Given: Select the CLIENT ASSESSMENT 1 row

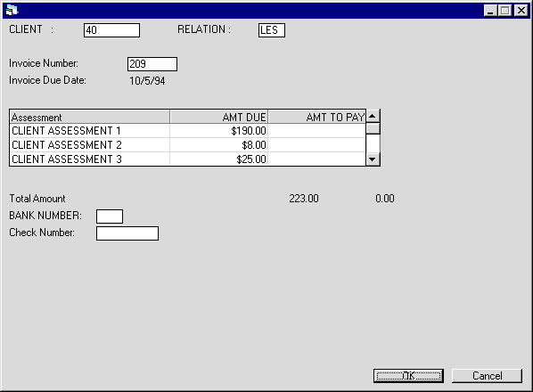Looking at the screenshot, I should 188,131.
